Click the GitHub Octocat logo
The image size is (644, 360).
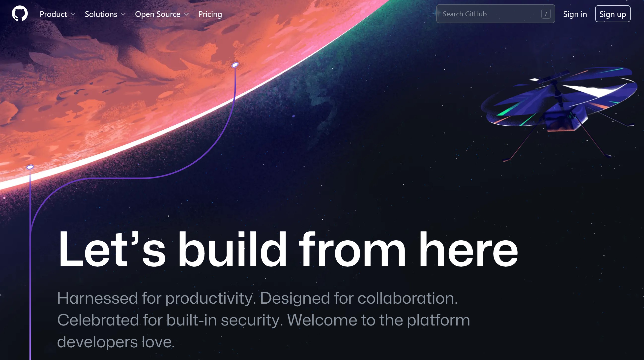[x=20, y=13]
